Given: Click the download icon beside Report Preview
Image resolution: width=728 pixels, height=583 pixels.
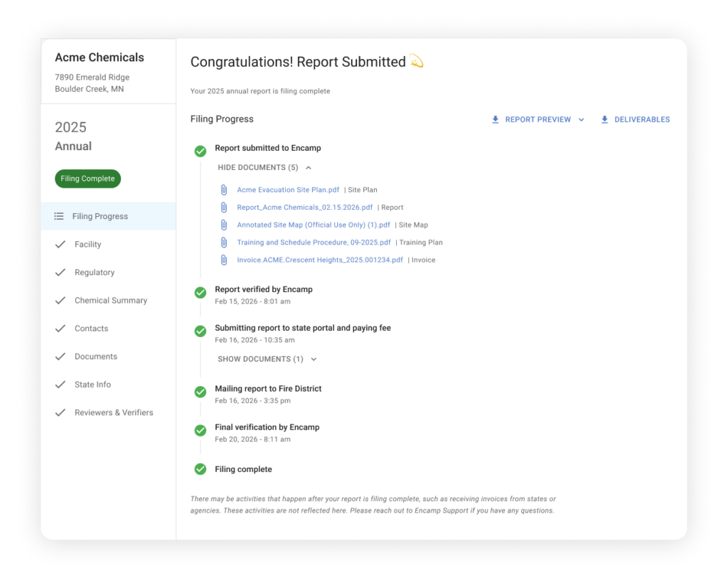Looking at the screenshot, I should point(496,119).
